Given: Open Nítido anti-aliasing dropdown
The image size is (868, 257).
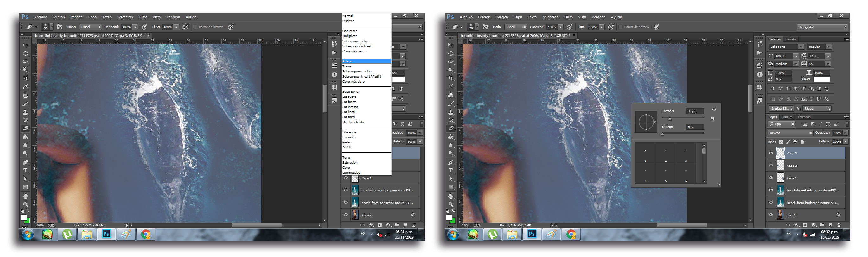Looking at the screenshot, I should pyautogui.click(x=817, y=109).
